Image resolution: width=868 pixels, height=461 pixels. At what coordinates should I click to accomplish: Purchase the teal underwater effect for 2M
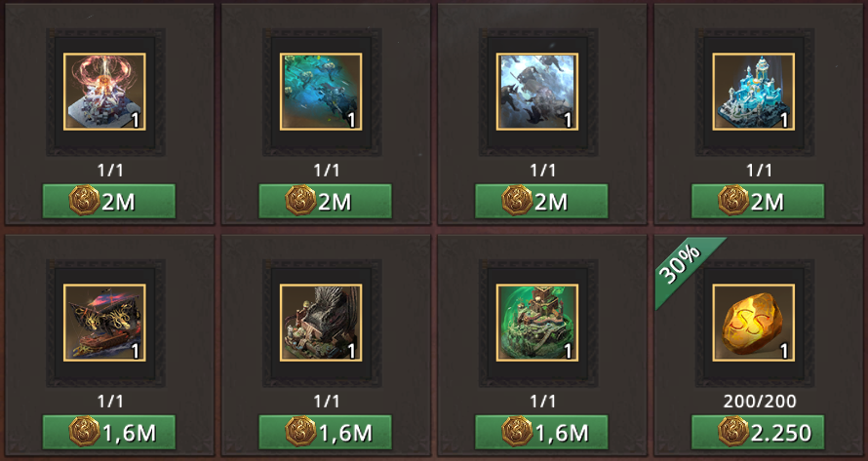pyautogui.click(x=326, y=201)
